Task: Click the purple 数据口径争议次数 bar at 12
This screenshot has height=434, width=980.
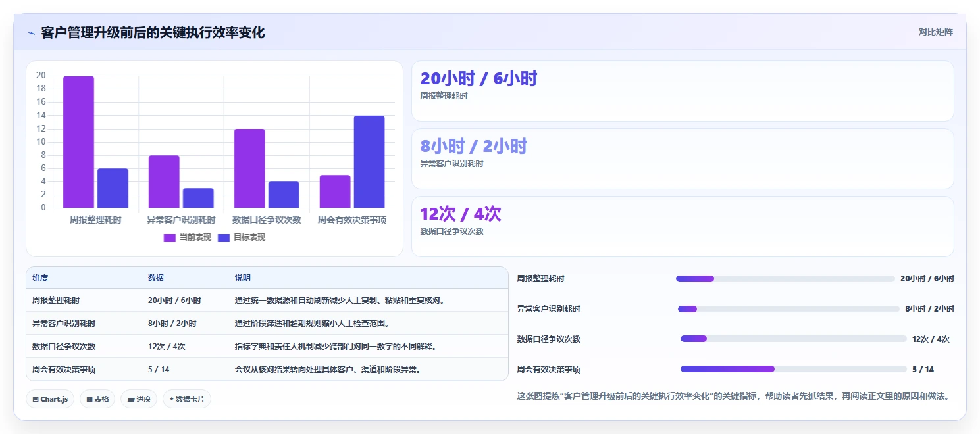Action: tap(249, 168)
